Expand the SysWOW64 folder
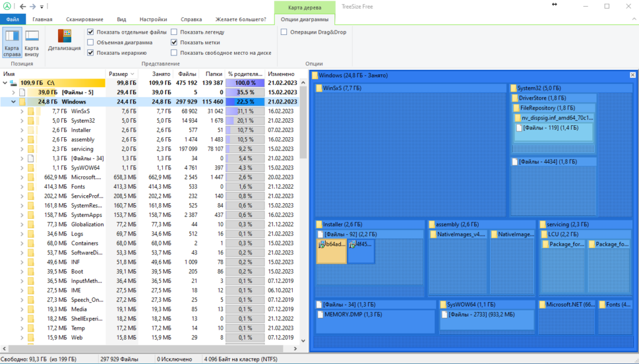Viewport: 639px width, 364px height. (x=22, y=168)
